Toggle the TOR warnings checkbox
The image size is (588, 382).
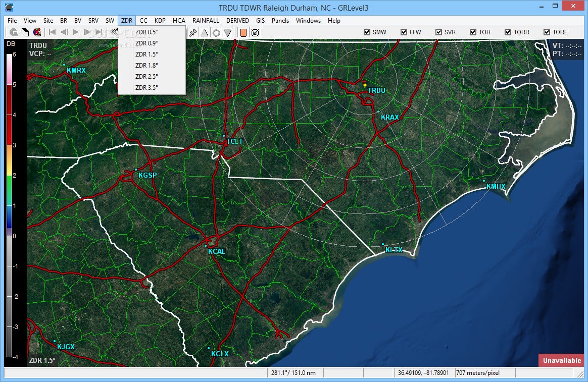(x=473, y=32)
